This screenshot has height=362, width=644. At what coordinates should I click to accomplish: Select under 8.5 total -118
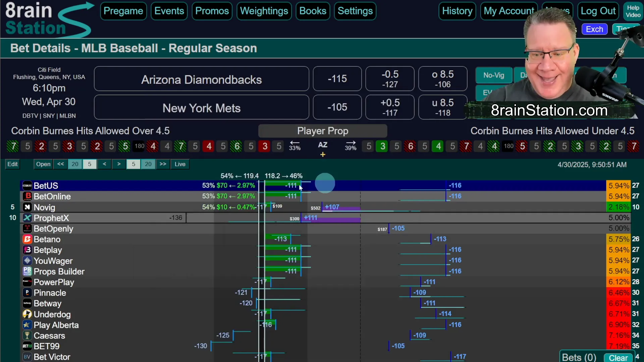pos(443,107)
